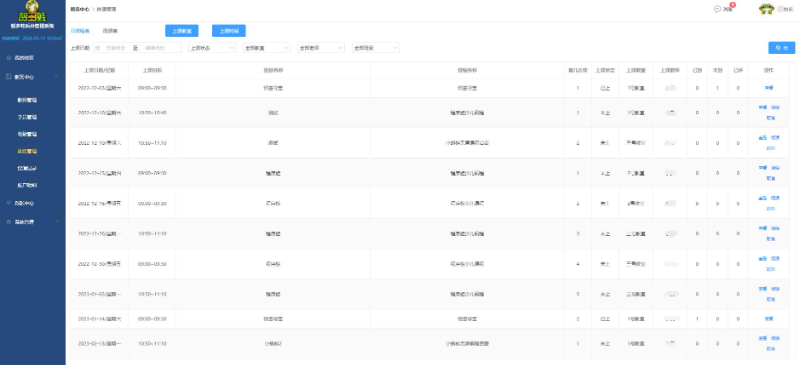Viewport: 800px width, 365px height.
Task: Open the messages speech-bubble icon in header
Action: pos(717,9)
